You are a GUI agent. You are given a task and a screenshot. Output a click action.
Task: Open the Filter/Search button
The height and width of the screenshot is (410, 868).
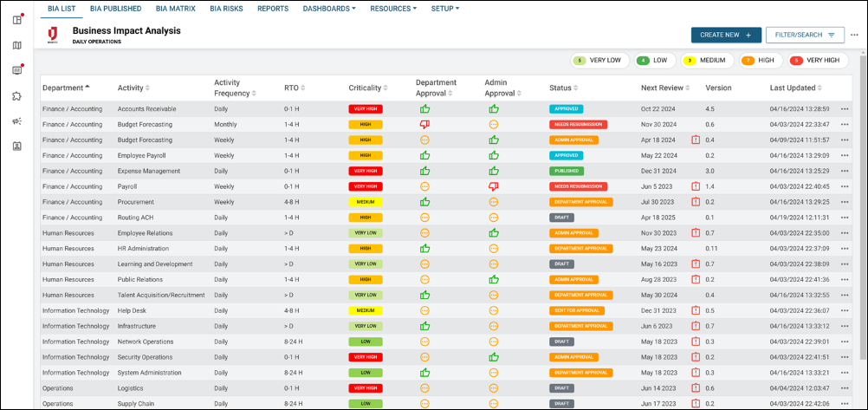805,35
